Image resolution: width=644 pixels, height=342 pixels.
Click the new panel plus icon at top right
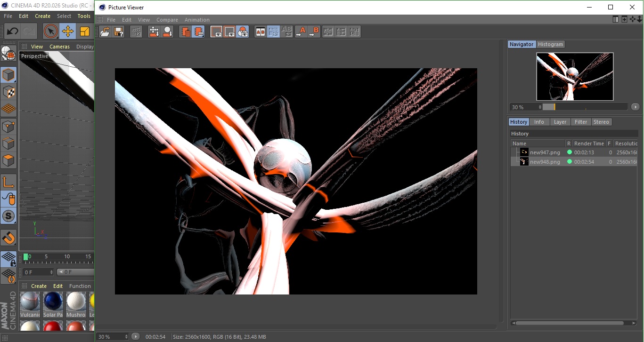coord(624,19)
